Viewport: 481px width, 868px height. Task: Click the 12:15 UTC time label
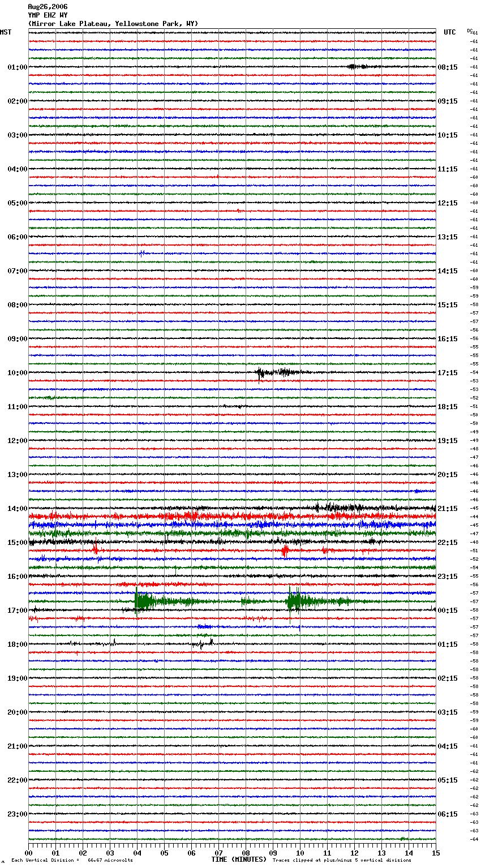pos(448,203)
